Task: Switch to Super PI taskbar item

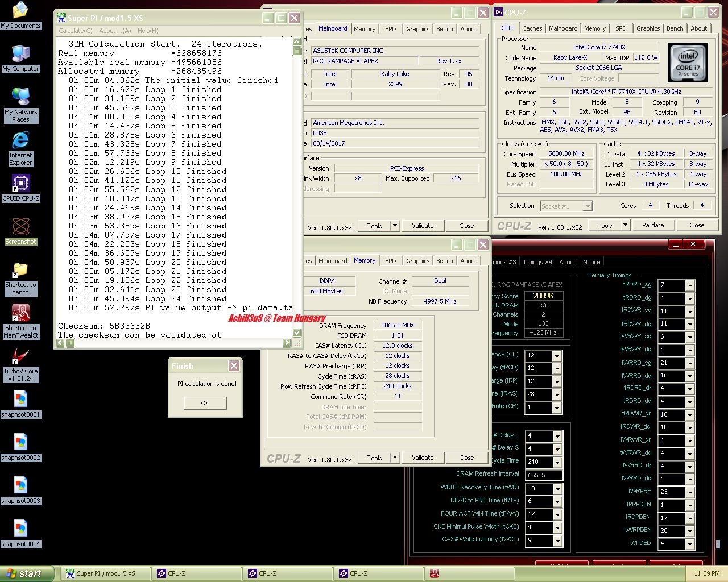Action: coord(105,573)
